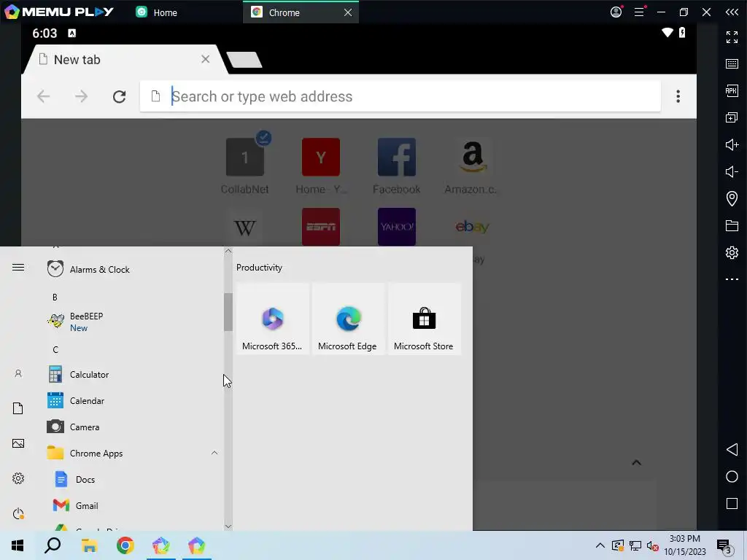Image resolution: width=747 pixels, height=560 pixels.
Task: Tap the Android back triangle button
Action: [x=732, y=449]
